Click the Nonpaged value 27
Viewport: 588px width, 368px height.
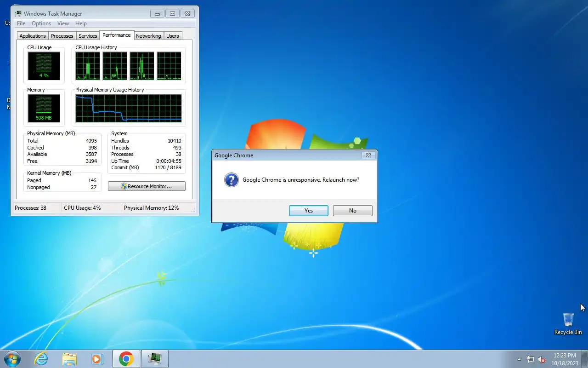94,187
